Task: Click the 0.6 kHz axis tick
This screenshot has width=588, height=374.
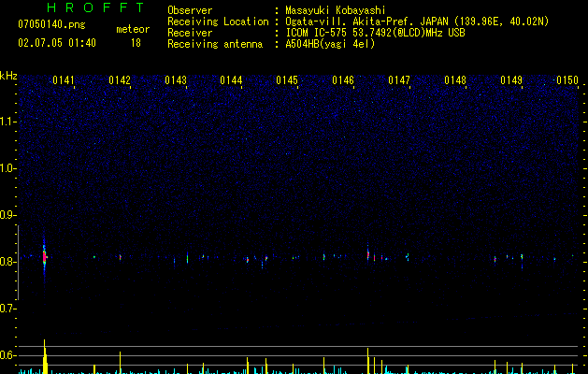Action: pyautogui.click(x=7, y=355)
